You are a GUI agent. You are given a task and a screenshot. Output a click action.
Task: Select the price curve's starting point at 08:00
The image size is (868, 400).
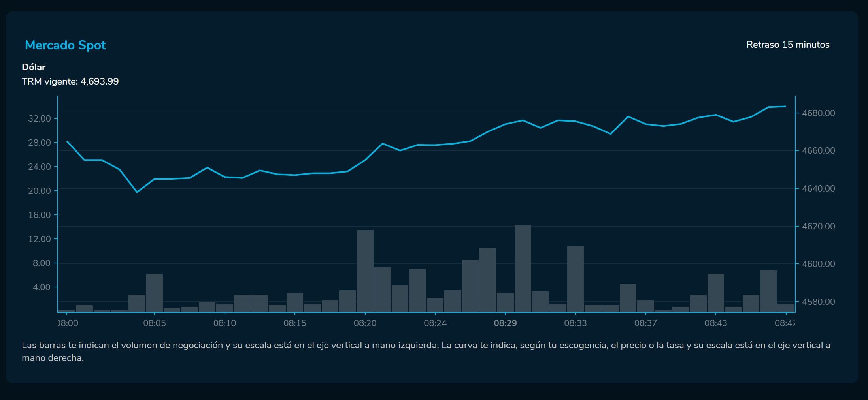(67, 141)
